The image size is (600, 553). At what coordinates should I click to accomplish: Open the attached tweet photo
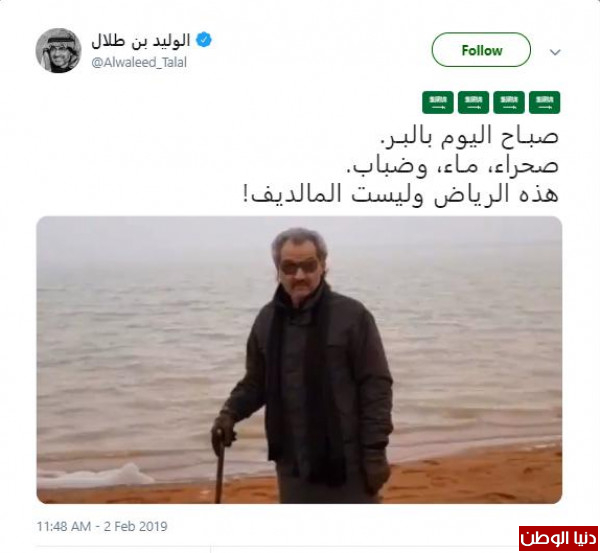(x=299, y=360)
